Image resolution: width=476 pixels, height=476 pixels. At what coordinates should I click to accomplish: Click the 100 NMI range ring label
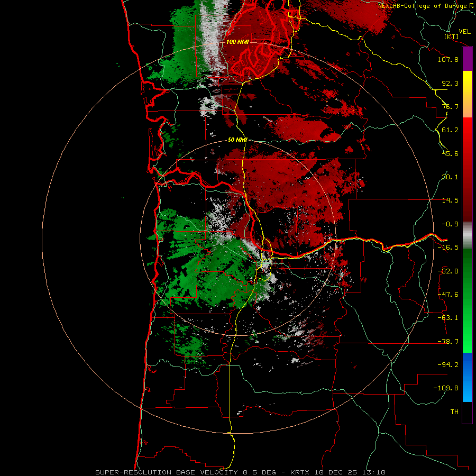pos(237,42)
